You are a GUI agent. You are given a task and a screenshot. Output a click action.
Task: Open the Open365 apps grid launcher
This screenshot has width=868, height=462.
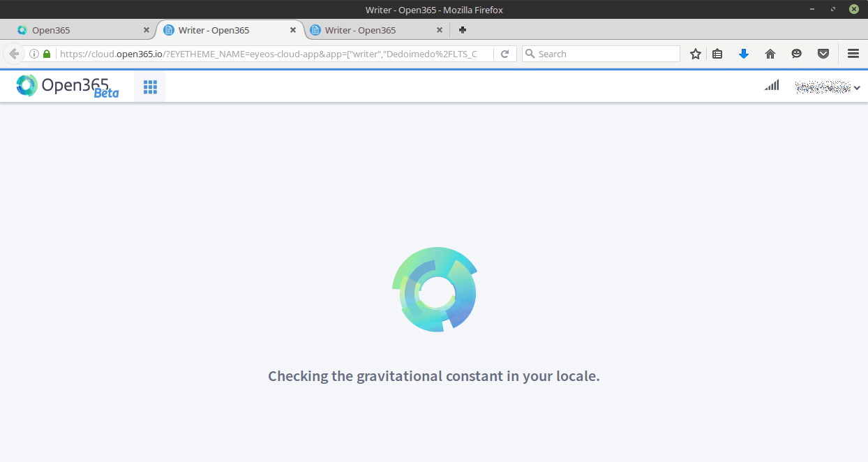(x=150, y=87)
